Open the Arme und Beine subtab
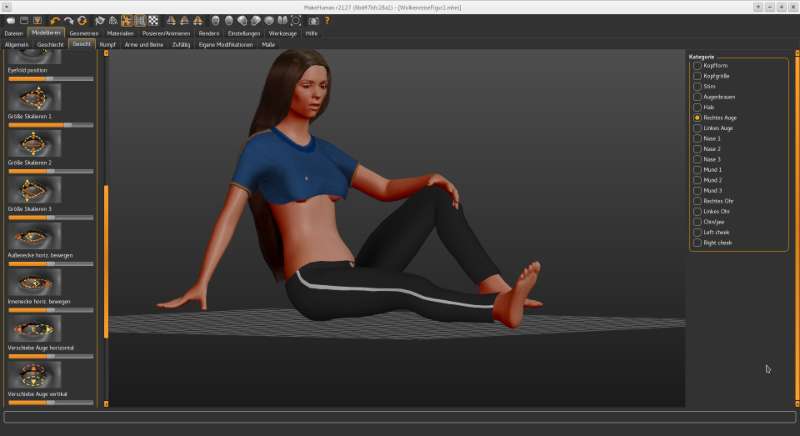Viewport: 800px width, 436px height. [x=144, y=45]
